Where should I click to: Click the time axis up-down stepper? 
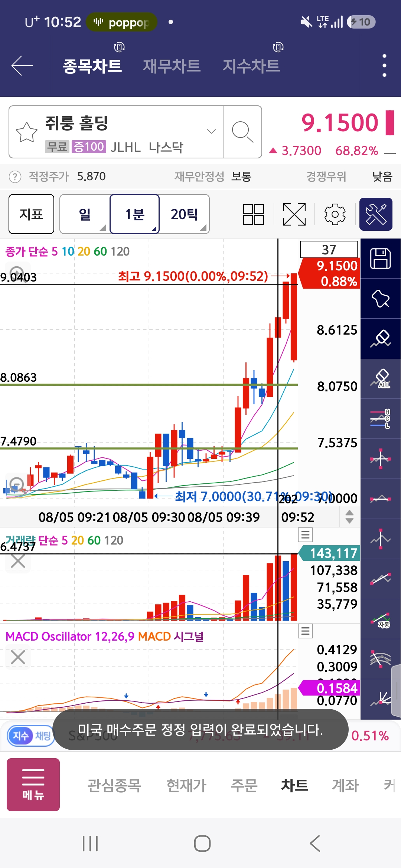(x=349, y=517)
